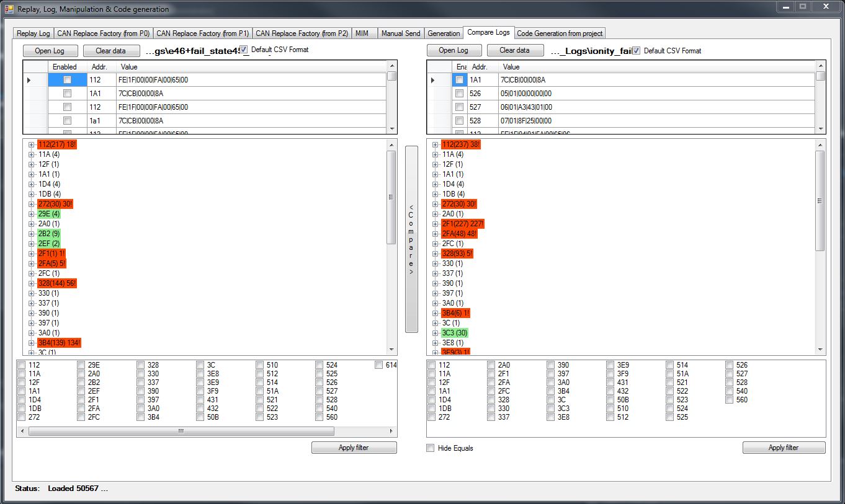Check the 29E filter in left panel
Viewport: 845px width, 504px height.
click(81, 365)
